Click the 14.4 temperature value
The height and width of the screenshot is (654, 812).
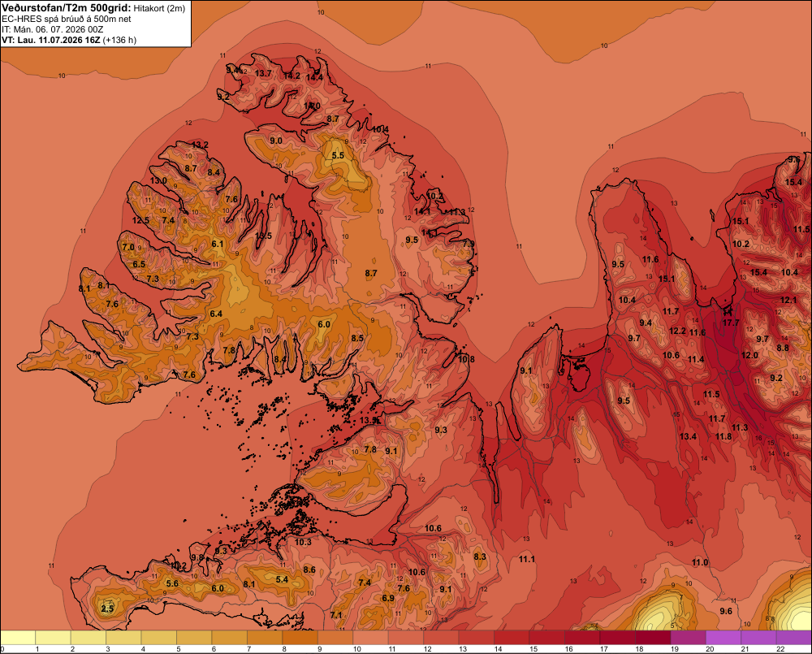[314, 78]
